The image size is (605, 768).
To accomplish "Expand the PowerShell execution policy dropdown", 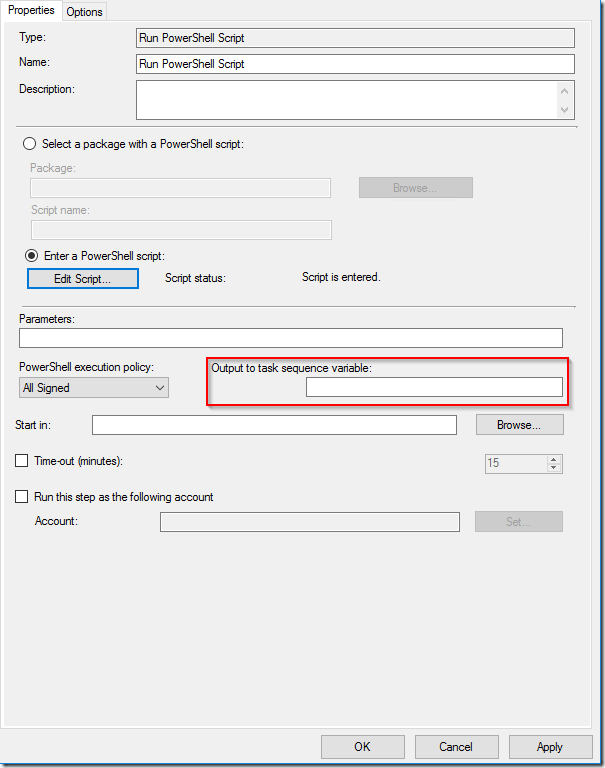I will (95, 388).
